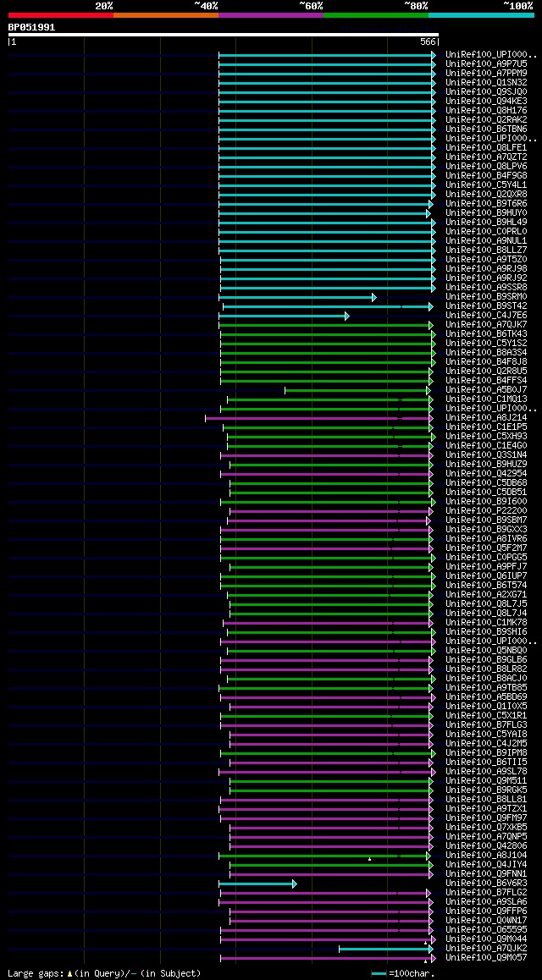Viewport: 542px width, 980px height.
Task: Open hit UniRef100_Q2RAK2
Action: tap(486, 119)
